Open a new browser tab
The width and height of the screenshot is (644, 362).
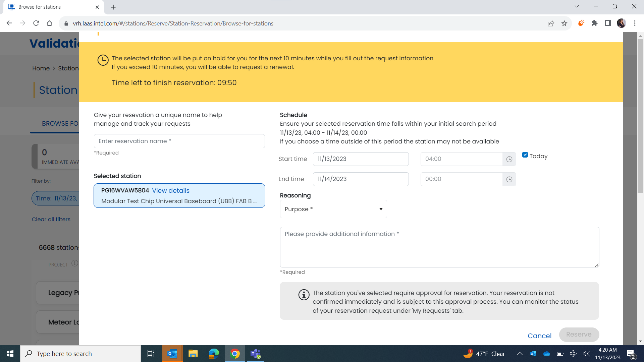pyautogui.click(x=113, y=7)
